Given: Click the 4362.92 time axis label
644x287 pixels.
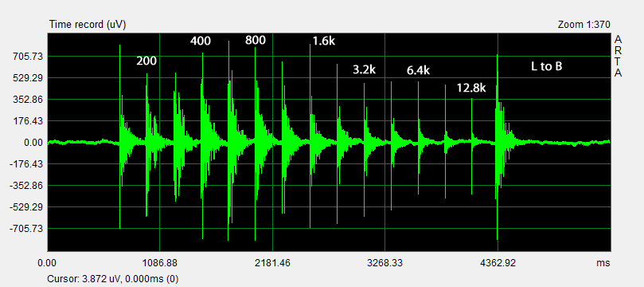Looking at the screenshot, I should coord(498,263).
